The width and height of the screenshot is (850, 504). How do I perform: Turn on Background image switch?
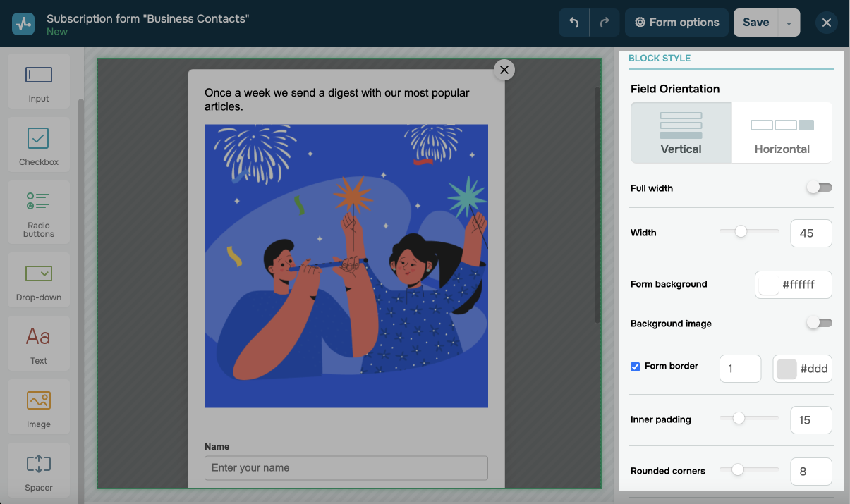[820, 323]
